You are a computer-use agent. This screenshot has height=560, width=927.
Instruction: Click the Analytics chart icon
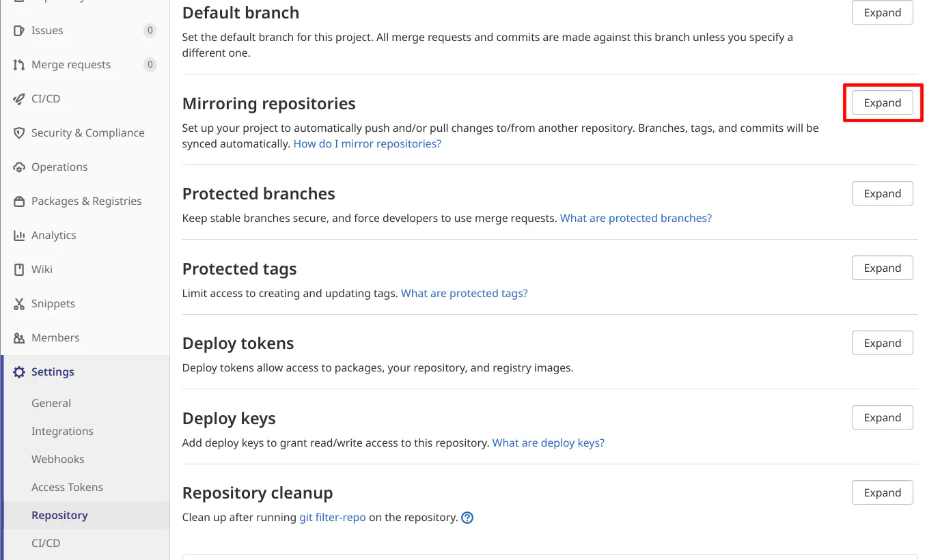[19, 236]
